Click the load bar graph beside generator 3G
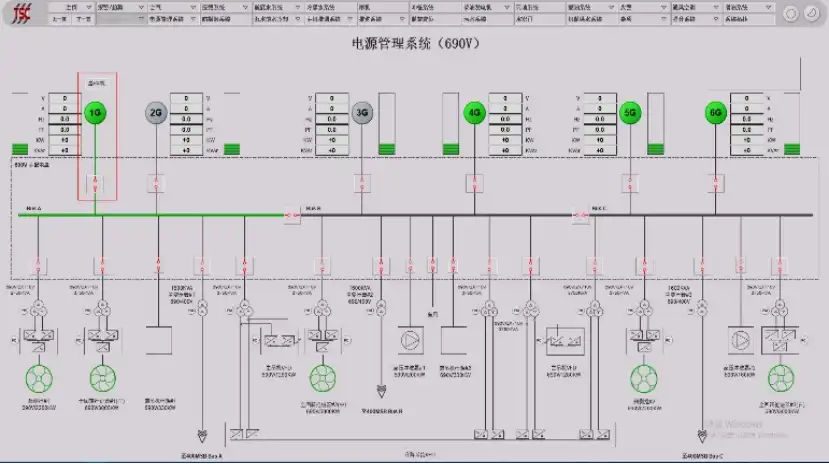Screen dimensions: 829x464 click(x=391, y=126)
